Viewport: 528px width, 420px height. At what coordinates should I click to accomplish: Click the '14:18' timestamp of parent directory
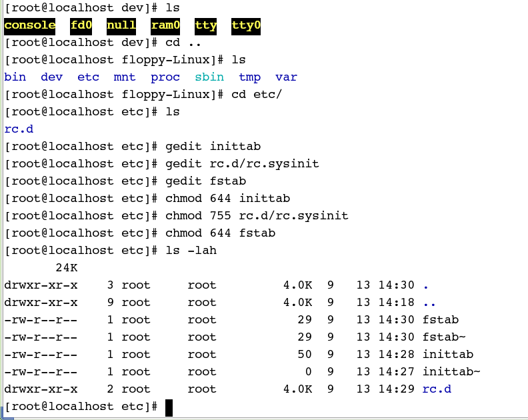pos(397,303)
